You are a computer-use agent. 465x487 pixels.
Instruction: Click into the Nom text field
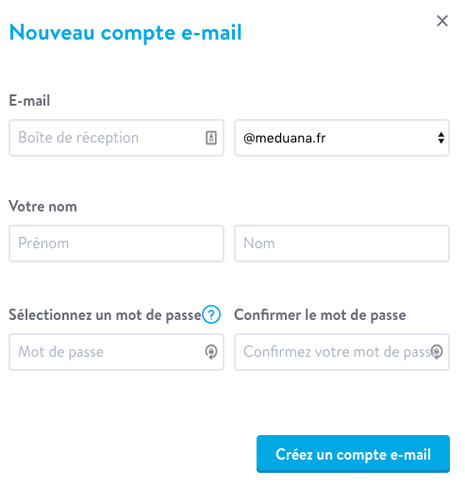click(x=342, y=243)
